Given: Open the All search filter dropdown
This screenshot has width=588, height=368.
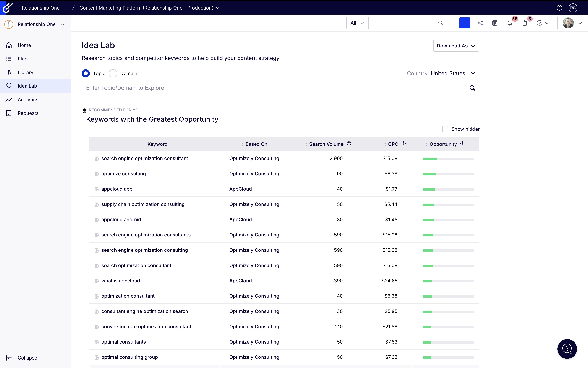Looking at the screenshot, I should 357,23.
